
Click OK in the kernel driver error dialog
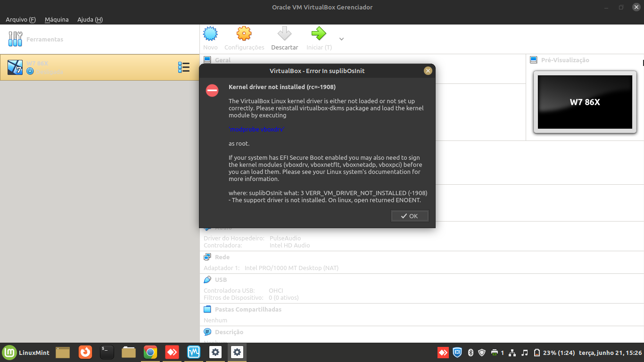(x=410, y=216)
